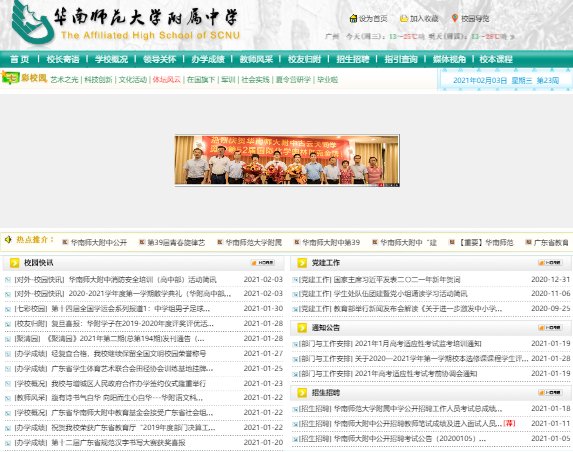
Task: Open the first 校园快讯 news dated 2021-02-03
Action: (x=115, y=280)
